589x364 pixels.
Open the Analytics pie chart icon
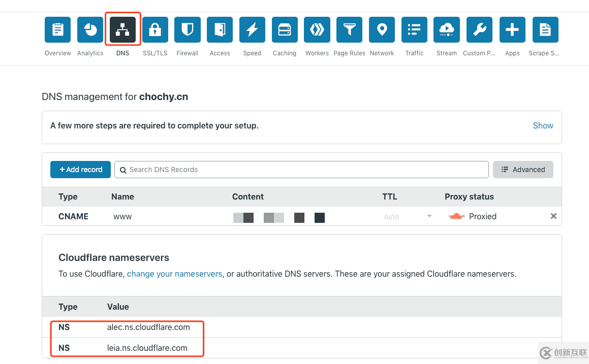(90, 30)
